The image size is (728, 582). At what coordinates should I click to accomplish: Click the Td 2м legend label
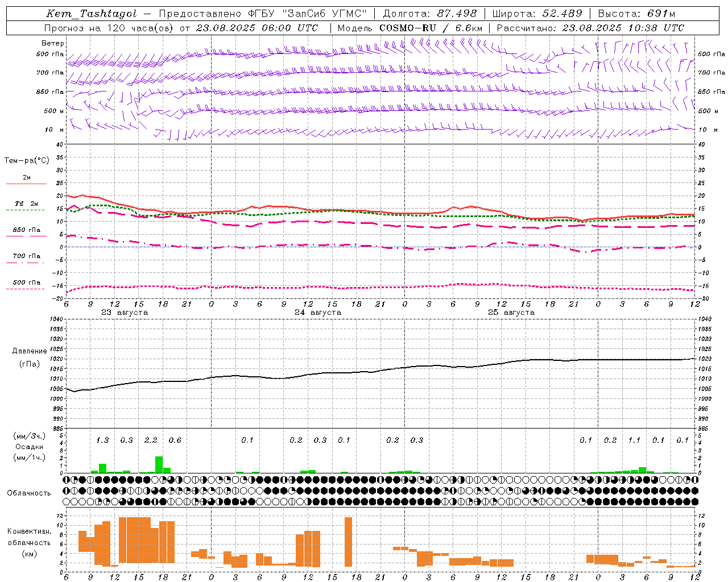[x=27, y=203]
